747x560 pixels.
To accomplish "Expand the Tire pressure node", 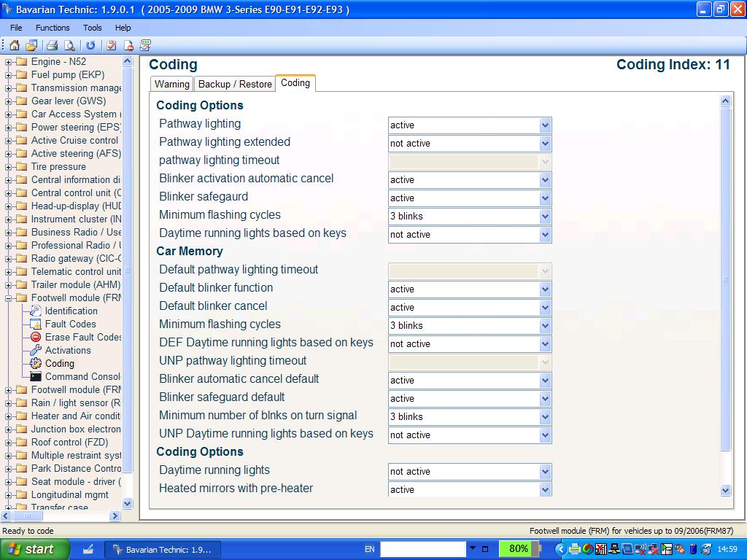I will [x=8, y=167].
